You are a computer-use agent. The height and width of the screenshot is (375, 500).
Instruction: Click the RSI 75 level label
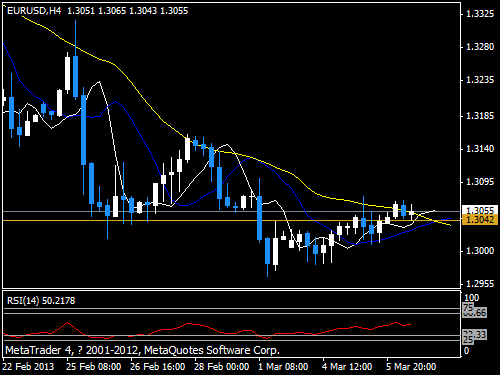click(x=468, y=307)
